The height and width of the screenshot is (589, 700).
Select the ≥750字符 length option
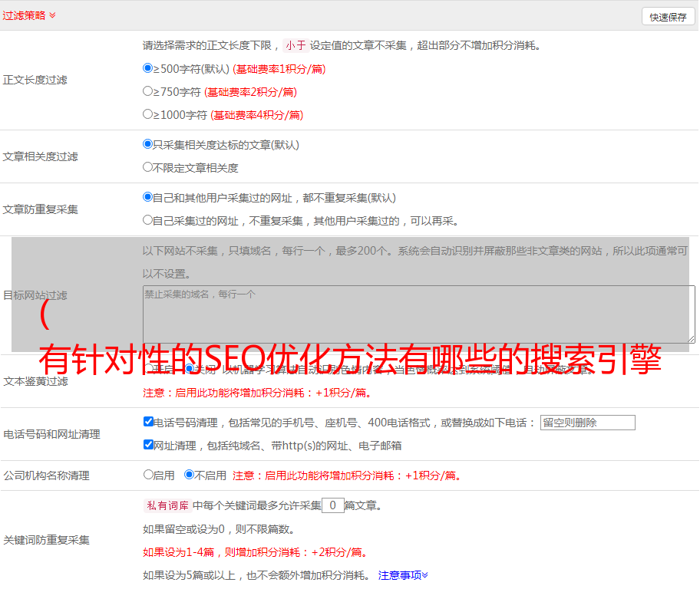click(x=147, y=91)
